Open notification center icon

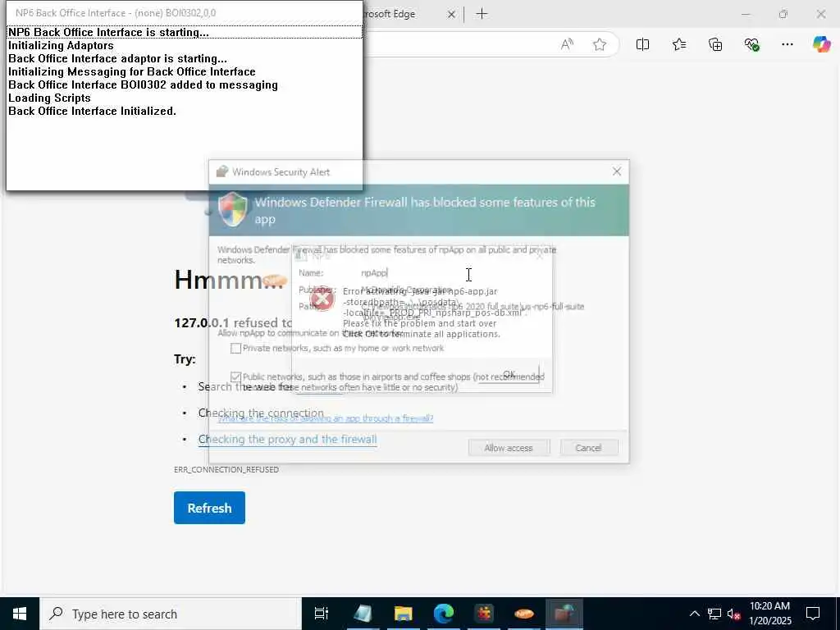tap(813, 614)
